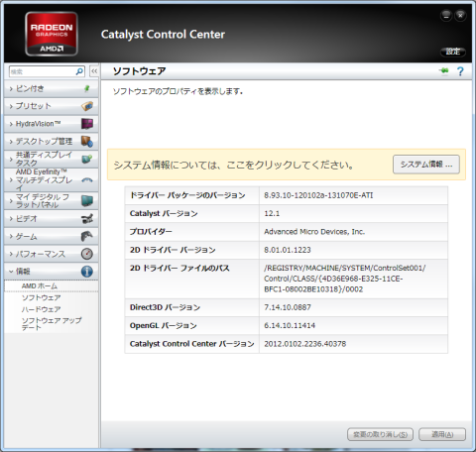Click the 共通ディスプレイタスク icon
The height and width of the screenshot is (452, 476).
coord(87,159)
